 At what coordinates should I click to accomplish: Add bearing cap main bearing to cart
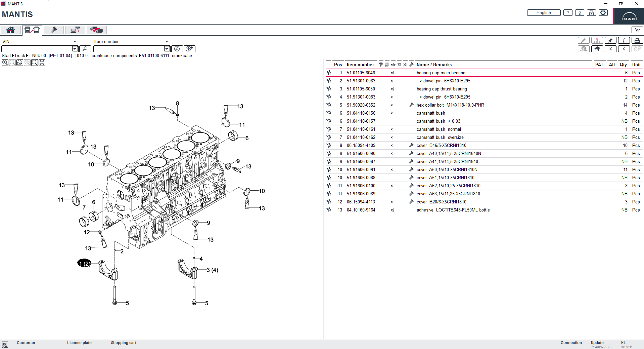[329, 73]
